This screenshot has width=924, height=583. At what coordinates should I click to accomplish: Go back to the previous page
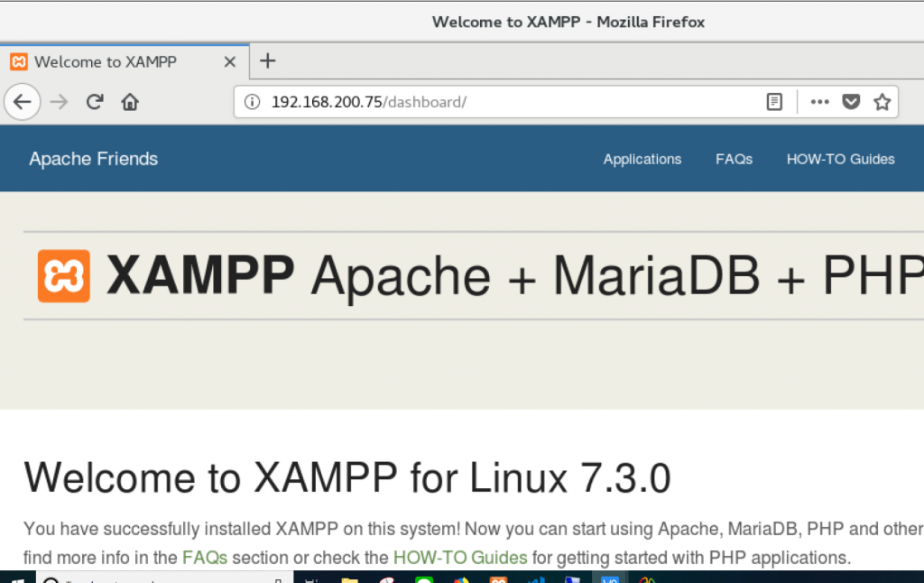(x=23, y=102)
